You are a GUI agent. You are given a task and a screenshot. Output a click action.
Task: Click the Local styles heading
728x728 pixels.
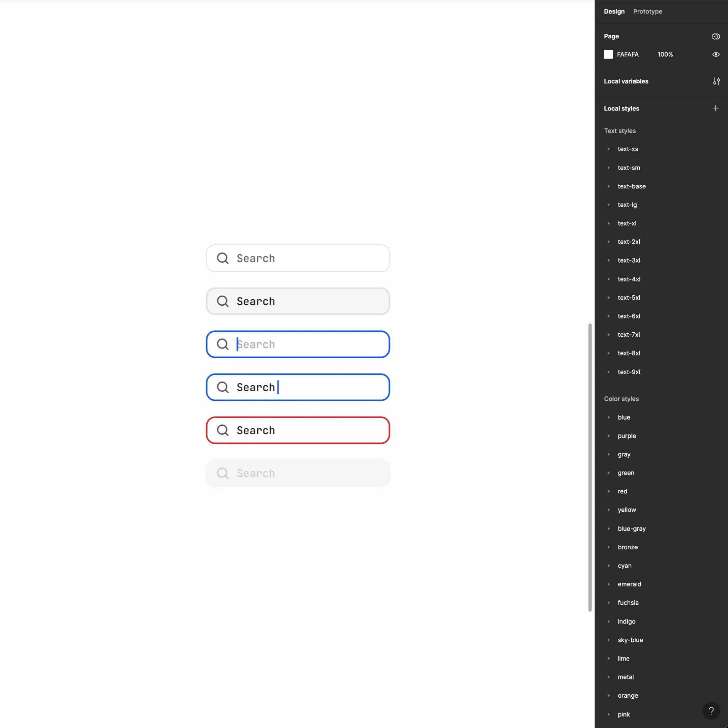(621, 108)
